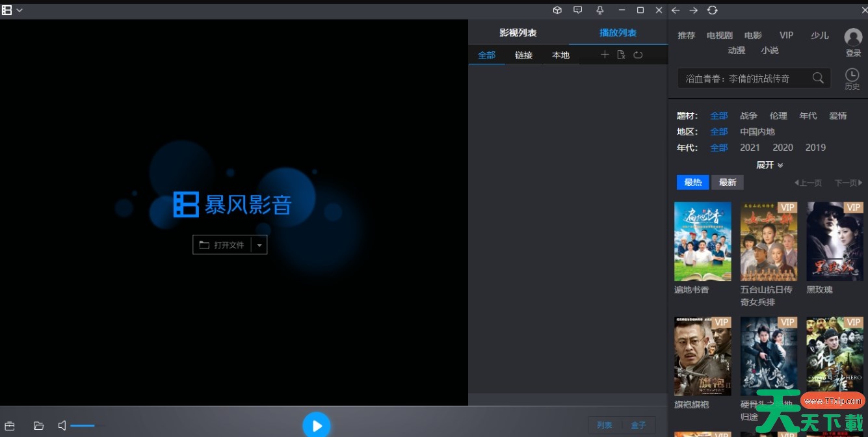Change the loop play mode icon

[638, 55]
